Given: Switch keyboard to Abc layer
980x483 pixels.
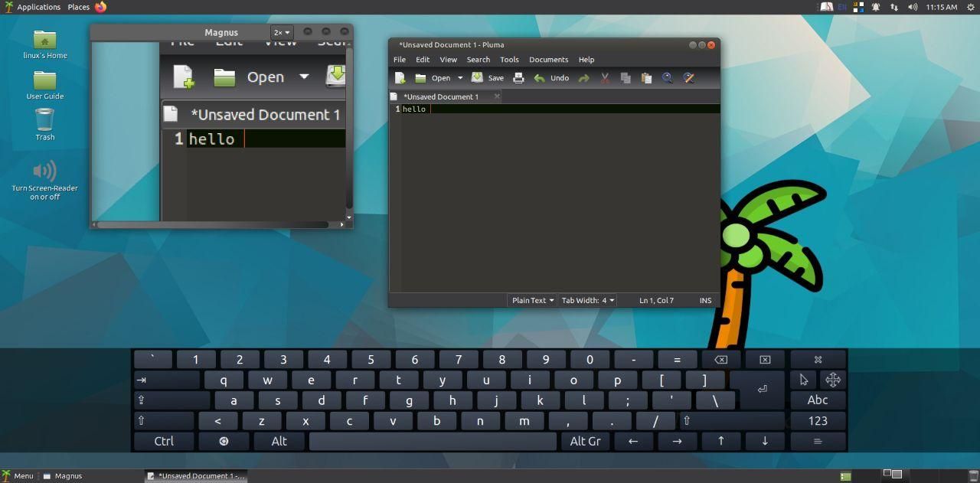Looking at the screenshot, I should tap(818, 400).
